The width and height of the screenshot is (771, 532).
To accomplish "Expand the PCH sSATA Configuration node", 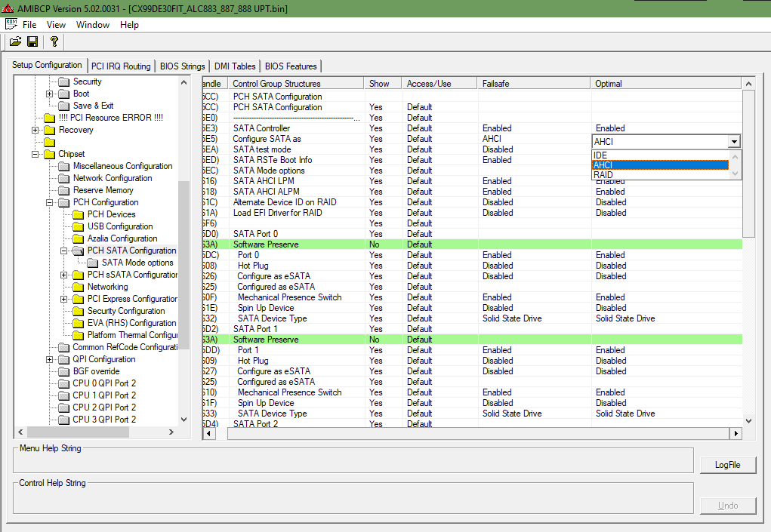I will (64, 275).
